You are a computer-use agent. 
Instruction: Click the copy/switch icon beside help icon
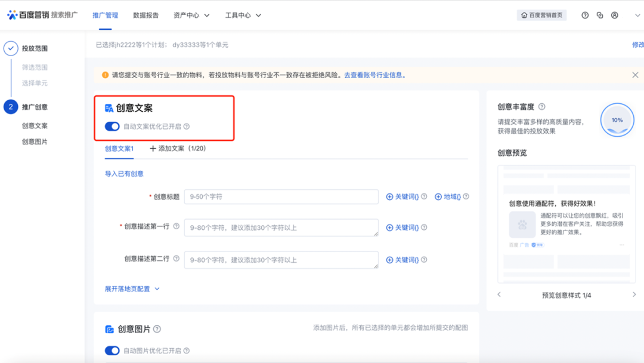600,15
